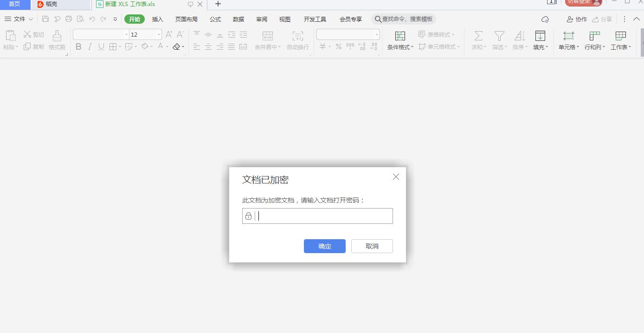
Task: Toggle underline formatting
Action: click(101, 46)
